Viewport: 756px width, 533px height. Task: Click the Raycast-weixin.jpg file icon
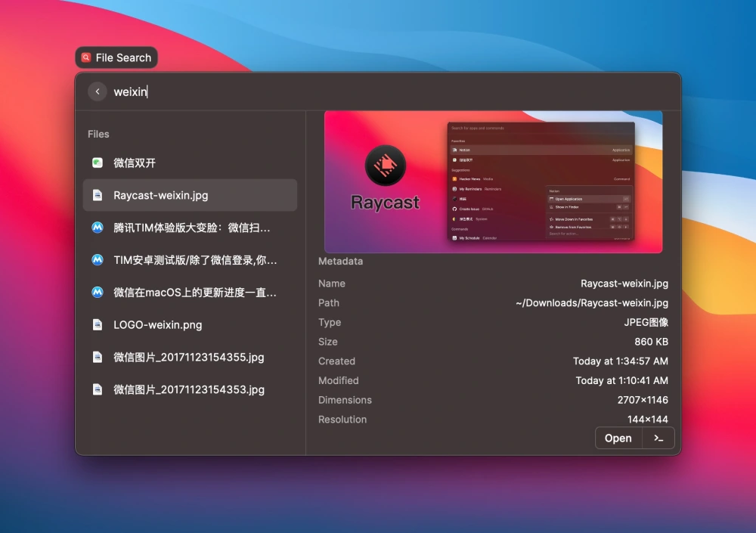[x=98, y=195]
